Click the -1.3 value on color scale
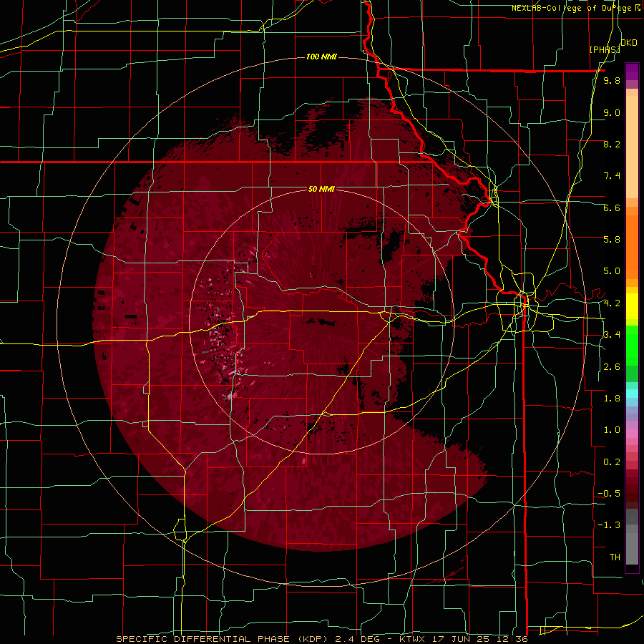Image resolution: width=644 pixels, height=644 pixels. tap(609, 525)
